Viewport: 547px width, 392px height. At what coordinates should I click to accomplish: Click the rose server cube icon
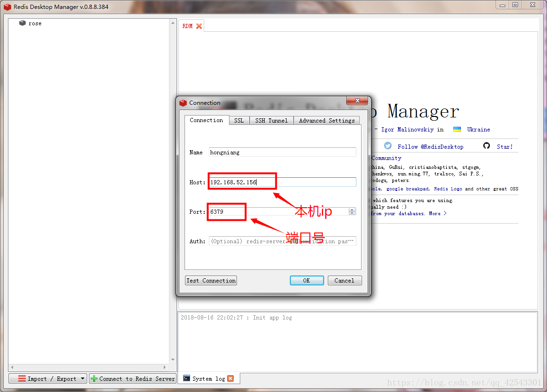[x=22, y=23]
